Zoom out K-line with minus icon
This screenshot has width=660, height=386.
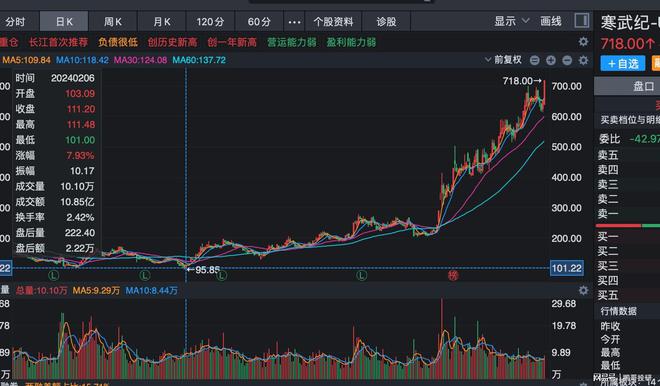tap(567, 60)
